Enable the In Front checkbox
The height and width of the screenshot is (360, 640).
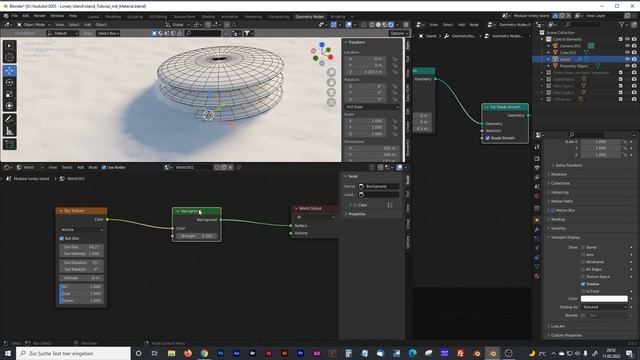pyautogui.click(x=583, y=291)
